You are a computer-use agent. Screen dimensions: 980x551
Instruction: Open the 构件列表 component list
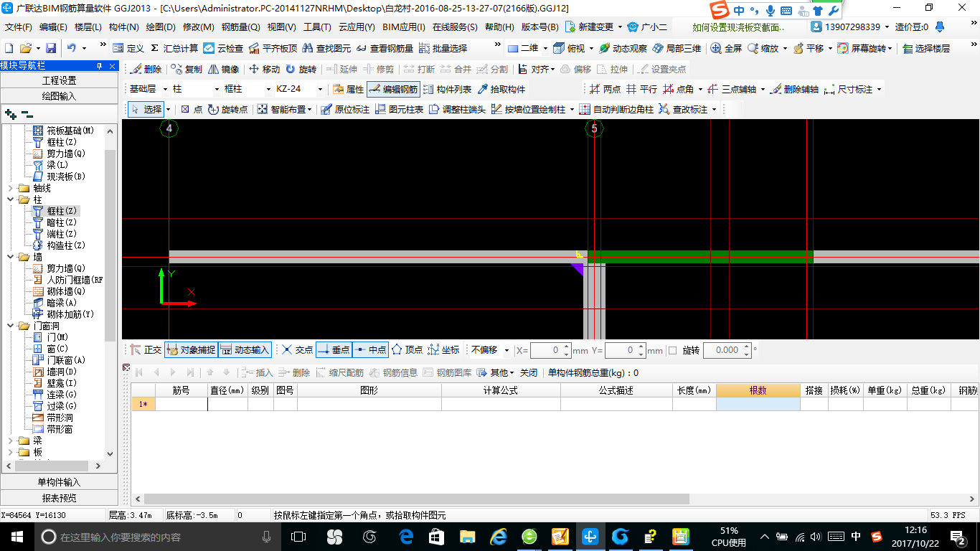(x=448, y=90)
